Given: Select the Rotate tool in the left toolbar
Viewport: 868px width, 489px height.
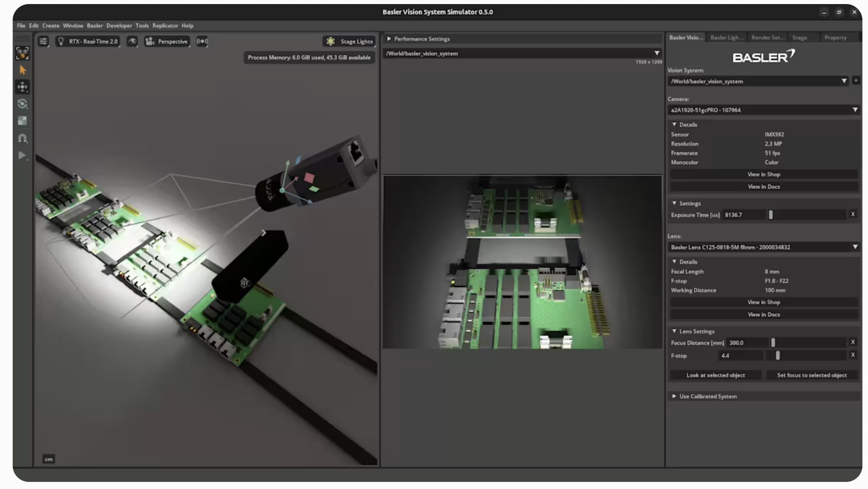Looking at the screenshot, I should point(22,104).
